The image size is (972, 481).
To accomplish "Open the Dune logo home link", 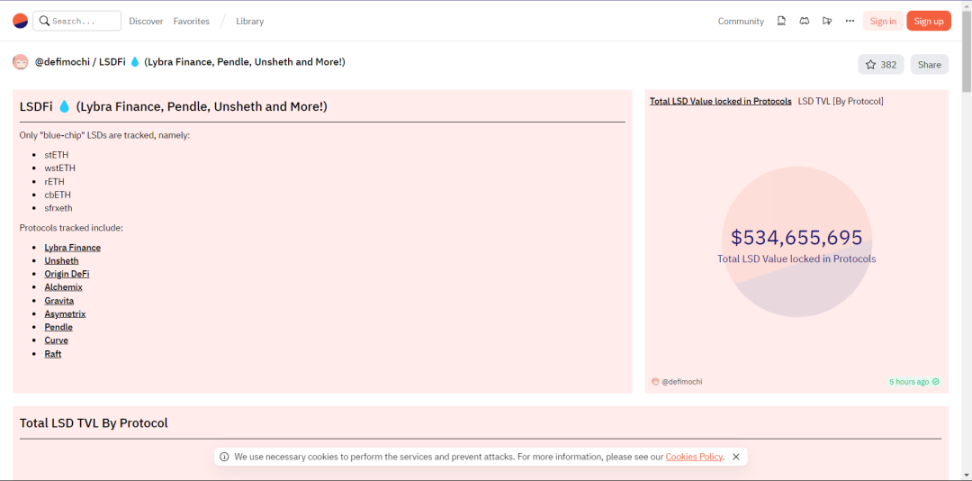I will [20, 20].
